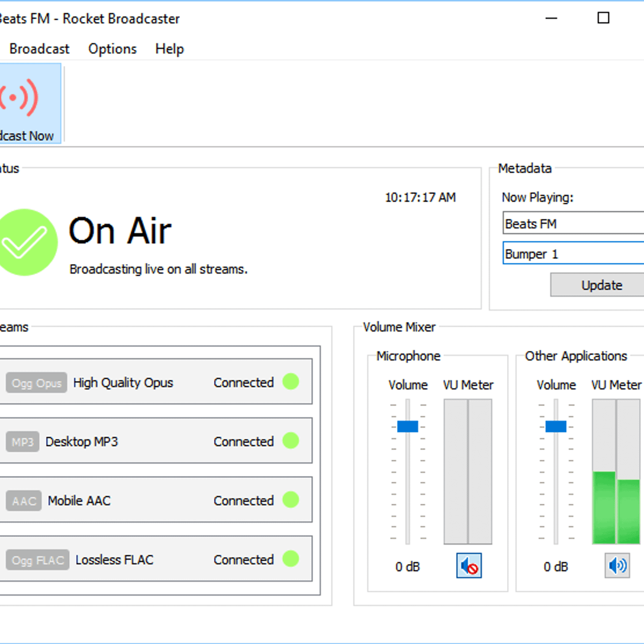The image size is (644, 644).
Task: Select the Mobile AAC stream row
Action: [x=156, y=500]
